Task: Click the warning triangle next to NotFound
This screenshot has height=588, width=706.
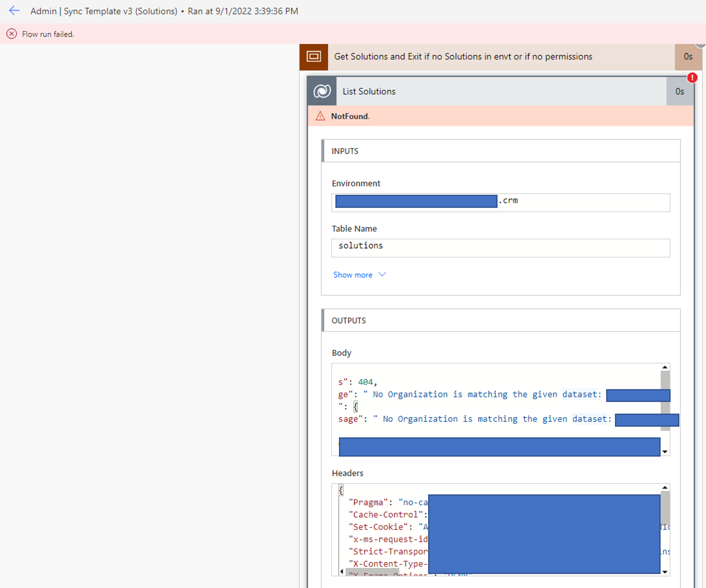Action: [x=320, y=116]
